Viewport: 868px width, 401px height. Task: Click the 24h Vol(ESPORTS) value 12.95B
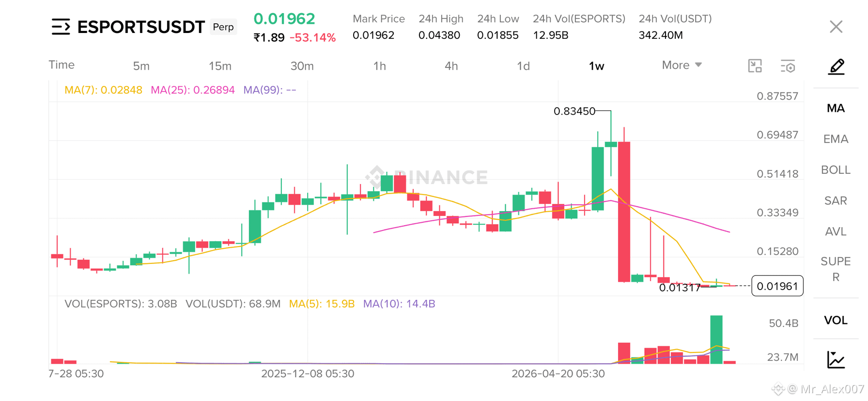click(x=551, y=35)
